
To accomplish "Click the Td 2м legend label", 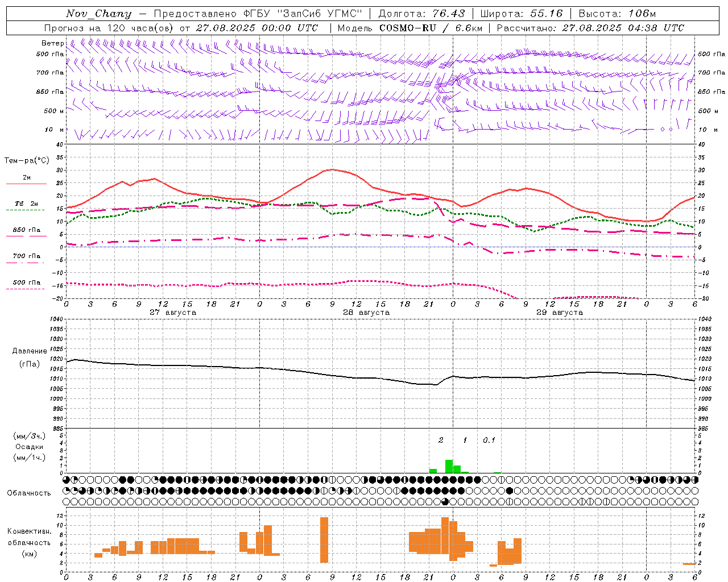I will click(26, 203).
